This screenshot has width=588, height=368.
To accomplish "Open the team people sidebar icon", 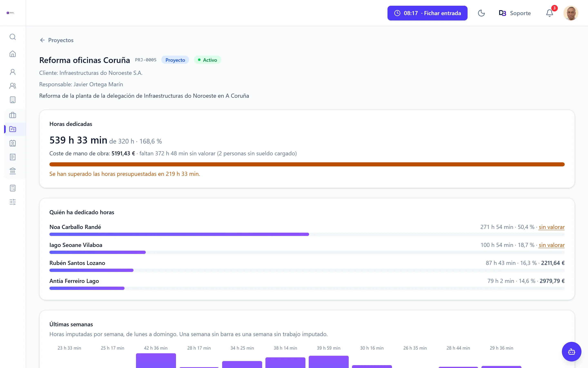I will pos(13,86).
